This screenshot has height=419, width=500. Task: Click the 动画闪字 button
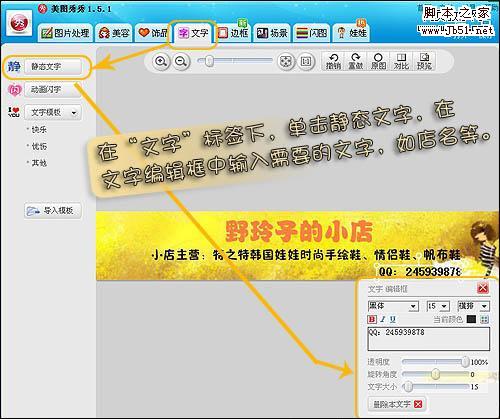tap(53, 89)
